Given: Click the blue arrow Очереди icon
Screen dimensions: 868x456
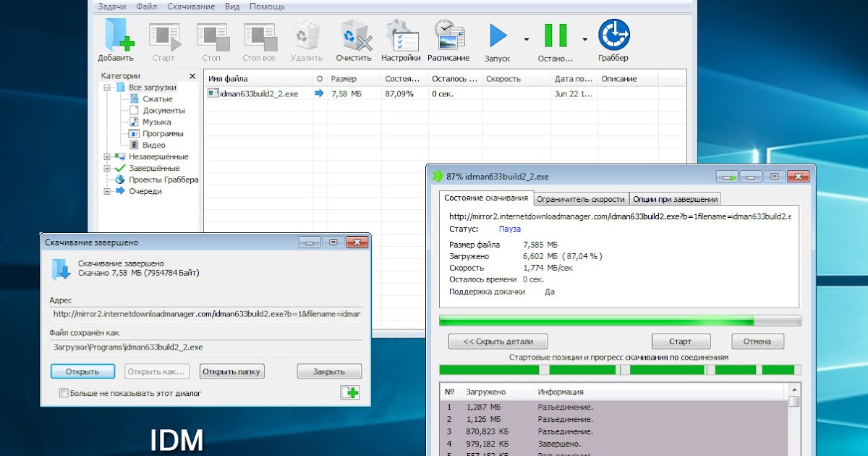Looking at the screenshot, I should (x=120, y=192).
